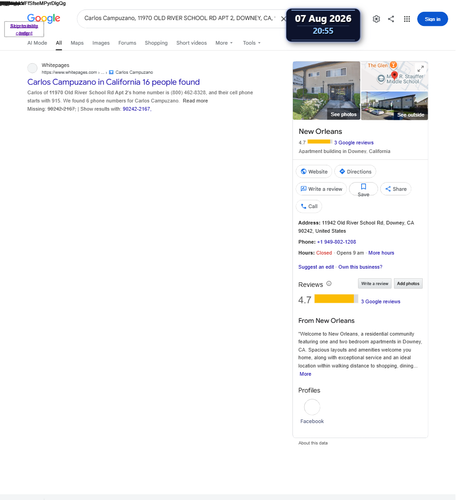Click the share icon in header
This screenshot has width=461, height=500.
coord(391,19)
